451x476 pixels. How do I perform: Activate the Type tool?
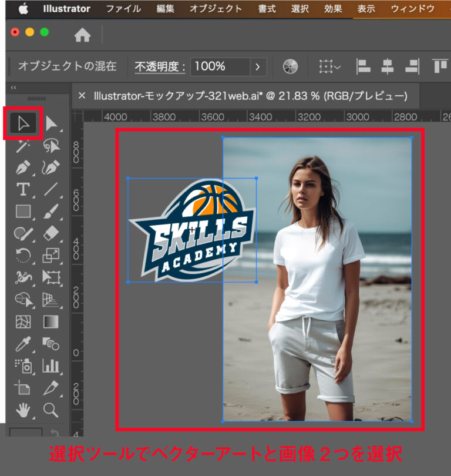(23, 189)
